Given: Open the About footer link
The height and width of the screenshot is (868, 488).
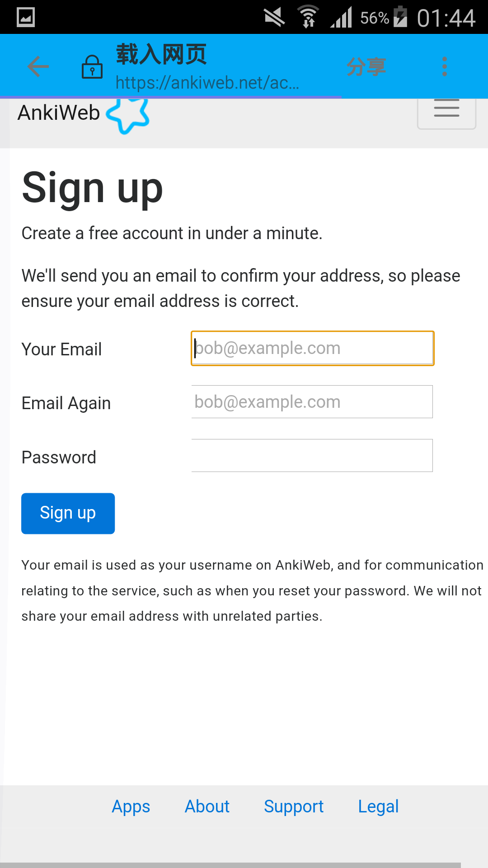Looking at the screenshot, I should click(207, 807).
